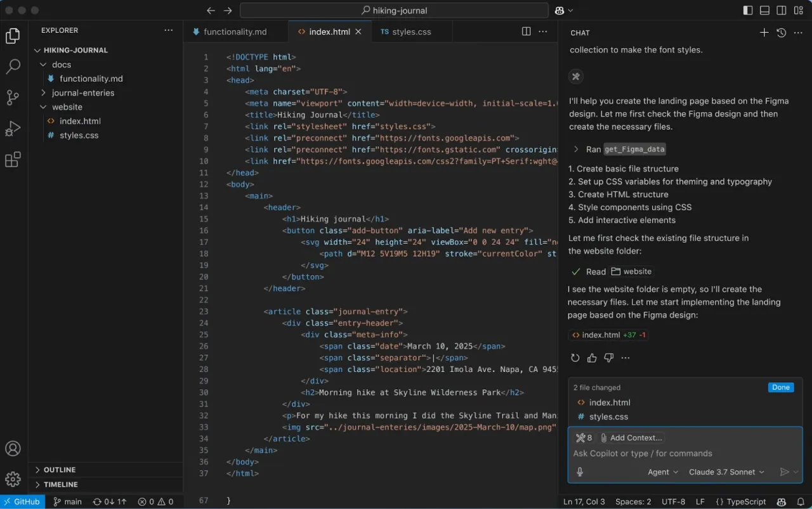
Task: Activate the microphone icon in chat input
Action: coord(579,471)
